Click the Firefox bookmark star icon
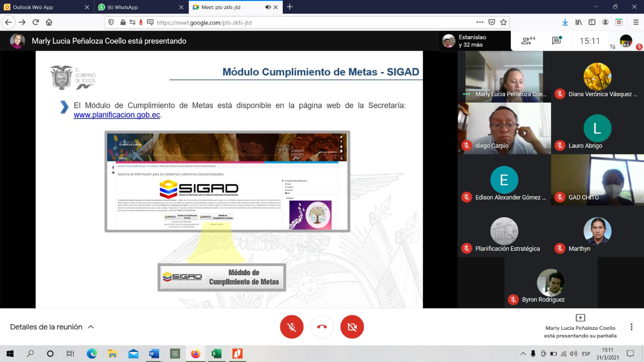Screen dimensions: 644x362 tap(503, 22)
